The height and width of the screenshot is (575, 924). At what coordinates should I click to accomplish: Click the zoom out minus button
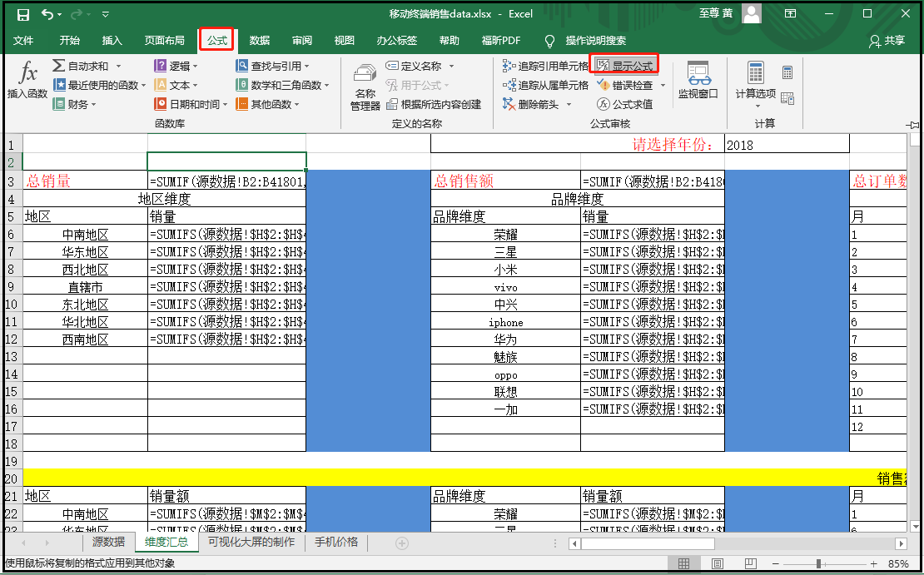point(777,564)
